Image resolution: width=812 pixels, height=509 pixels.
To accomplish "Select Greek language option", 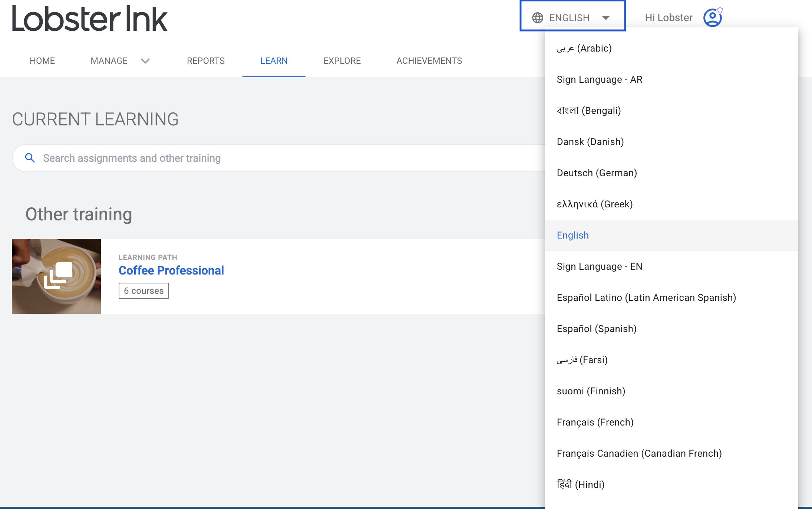I will coord(671,204).
